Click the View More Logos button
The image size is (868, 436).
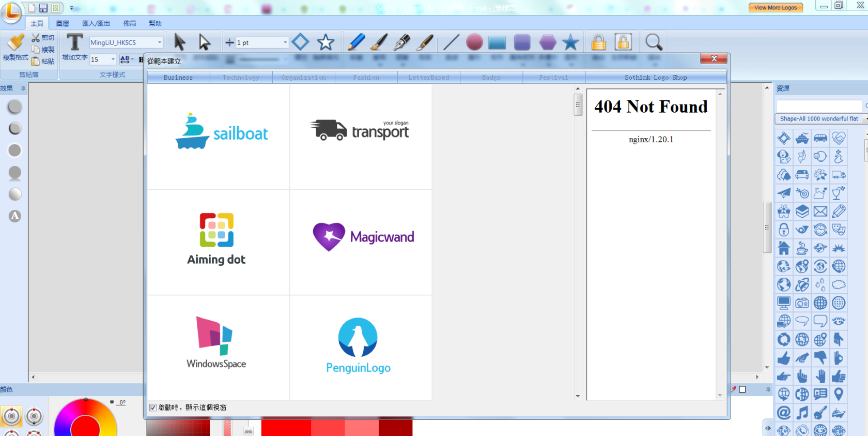[775, 8]
